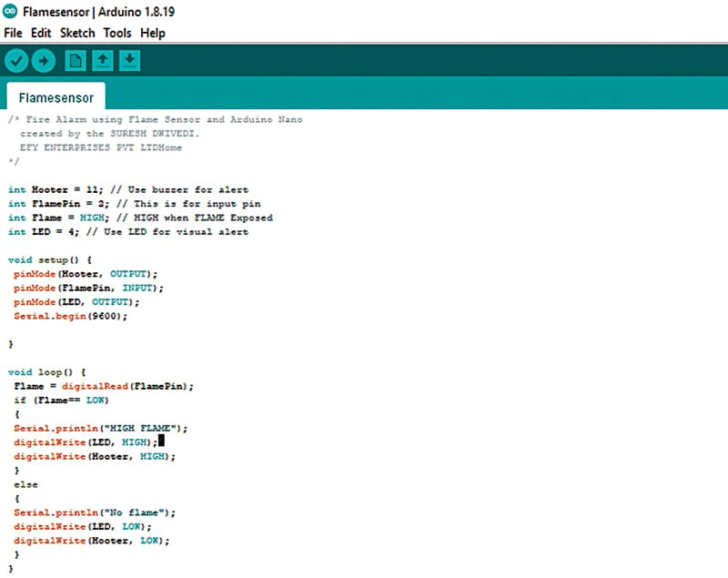Place cursor on the Serial.begin(9600) line
This screenshot has height=578, width=728.
(70, 316)
